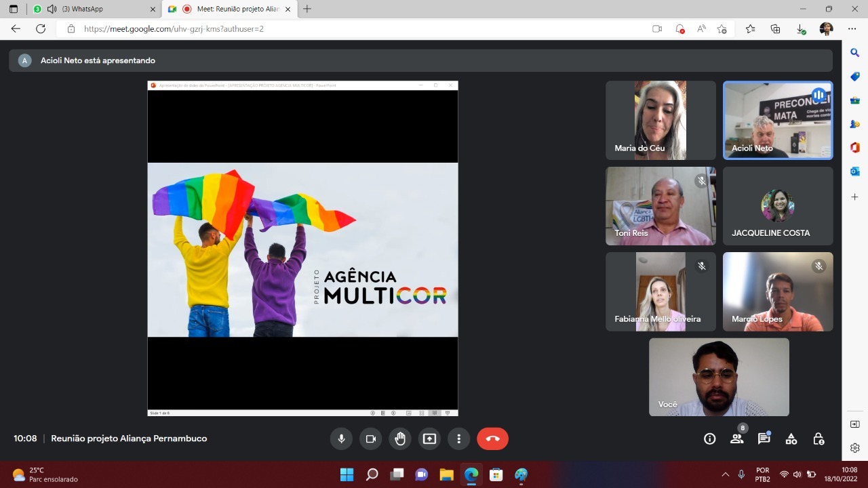Viewport: 868px width, 488px height.
Task: Select the Marcio Lopes video tile
Action: (x=778, y=291)
